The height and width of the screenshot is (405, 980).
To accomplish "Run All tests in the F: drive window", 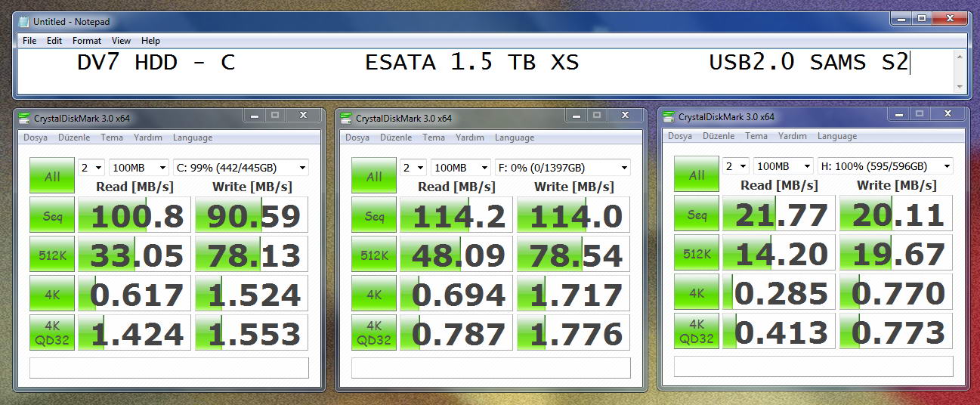I will click(x=374, y=176).
